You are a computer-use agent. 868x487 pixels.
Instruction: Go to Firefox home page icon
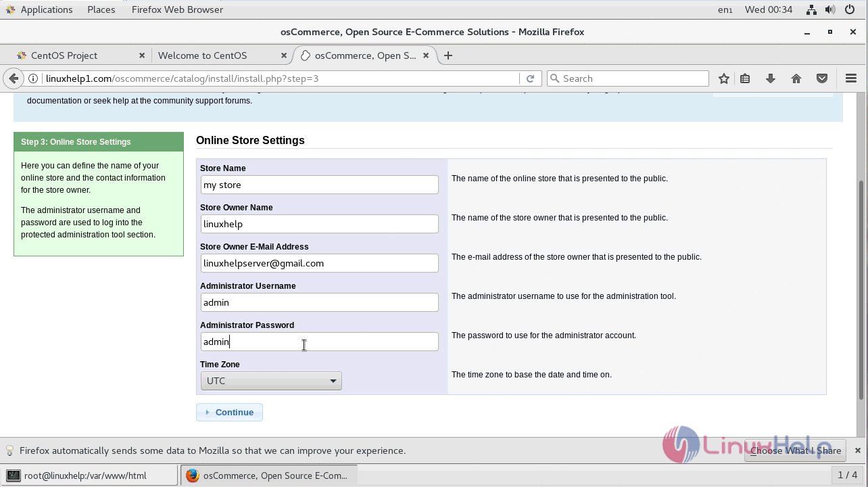pos(796,78)
